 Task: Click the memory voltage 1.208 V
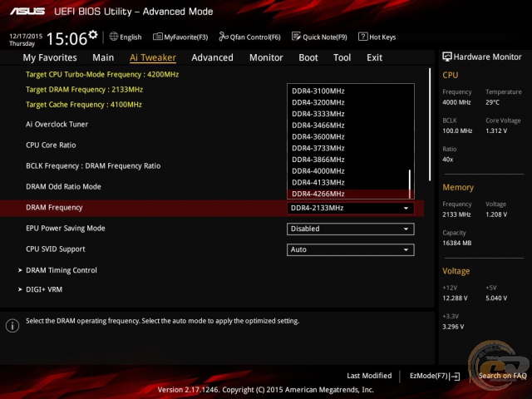click(x=496, y=214)
